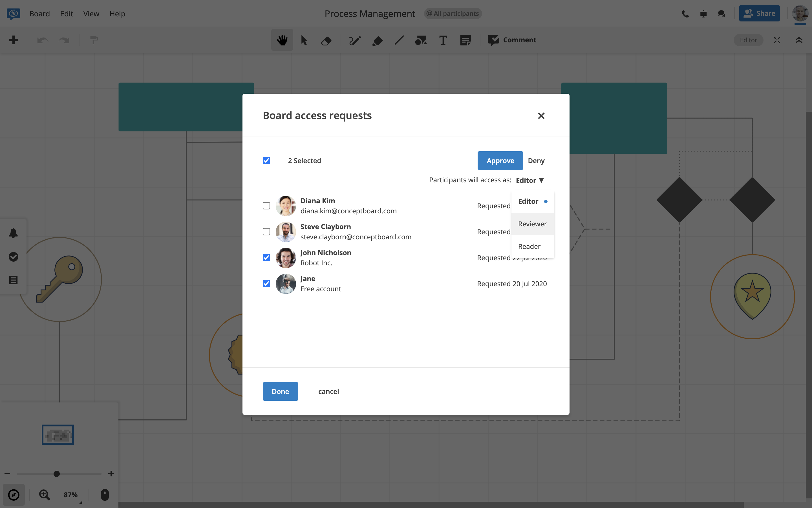This screenshot has height=508, width=812.
Task: Select the hand pan tool
Action: point(282,40)
